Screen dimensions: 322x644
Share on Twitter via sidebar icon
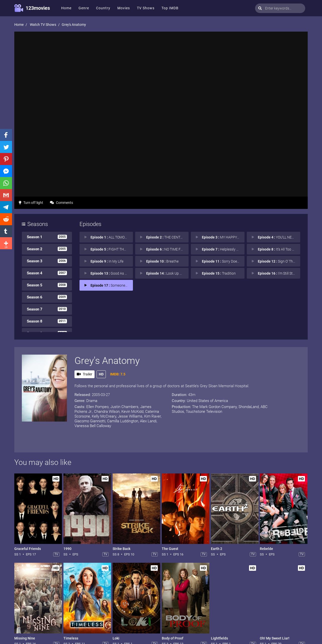coord(6,147)
